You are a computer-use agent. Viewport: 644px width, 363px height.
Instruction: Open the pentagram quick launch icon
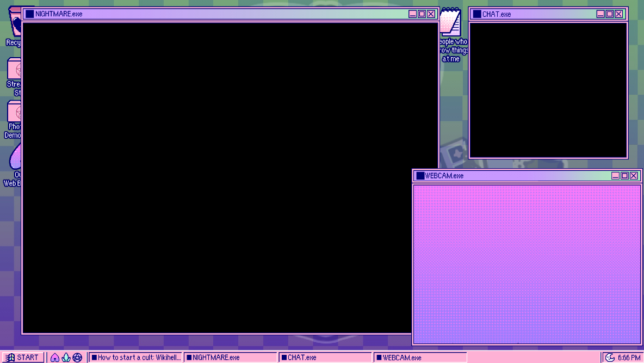click(x=77, y=358)
